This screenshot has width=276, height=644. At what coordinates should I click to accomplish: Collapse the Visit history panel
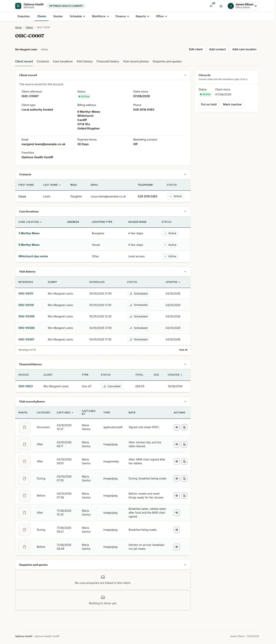coord(185,271)
